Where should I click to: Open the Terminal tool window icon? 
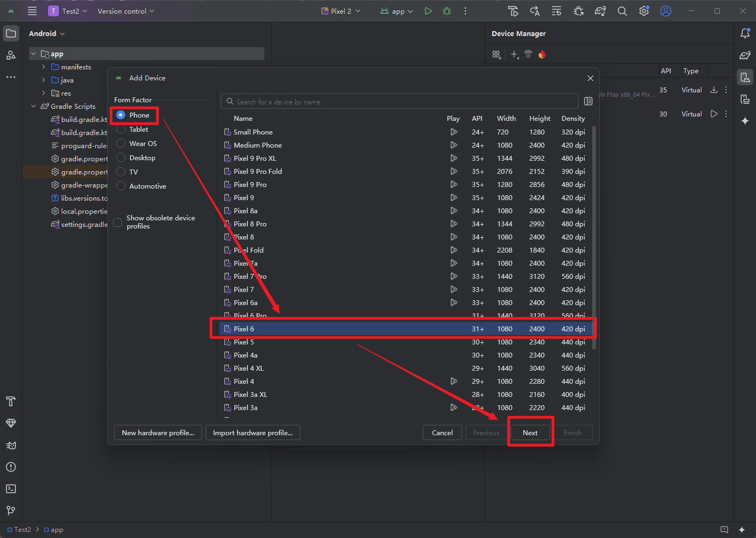pos(11,489)
